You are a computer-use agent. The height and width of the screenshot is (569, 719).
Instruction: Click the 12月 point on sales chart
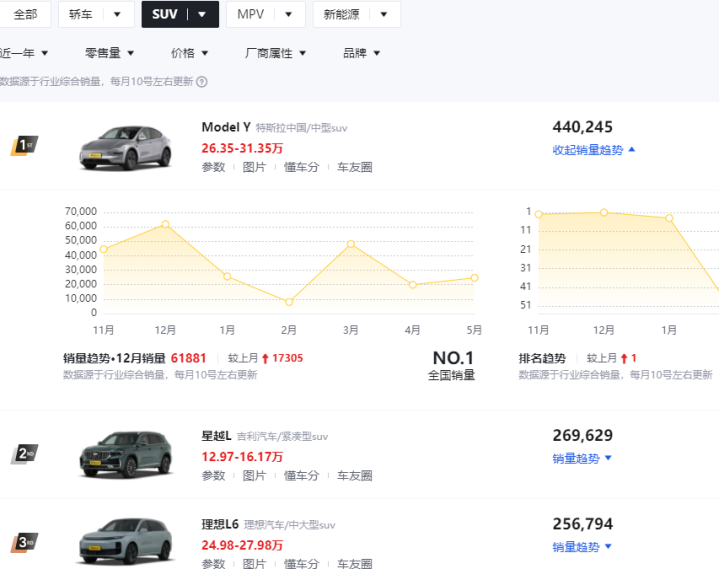point(166,224)
